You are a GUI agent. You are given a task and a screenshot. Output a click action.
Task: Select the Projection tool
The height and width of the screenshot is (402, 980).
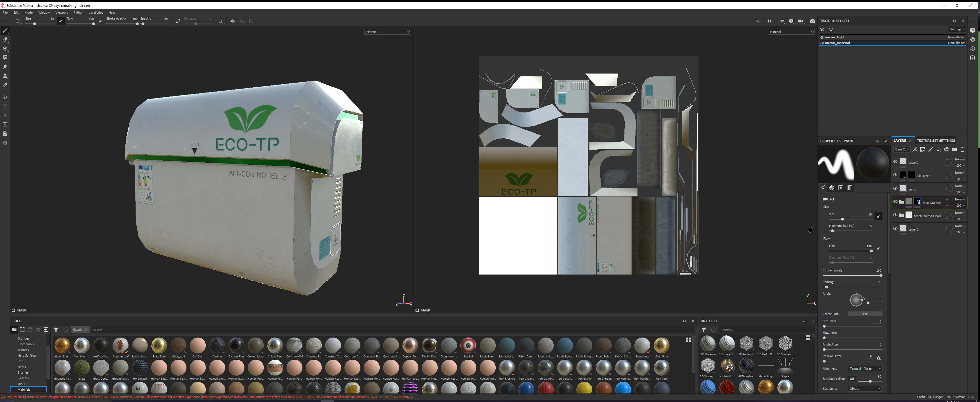tap(5, 49)
